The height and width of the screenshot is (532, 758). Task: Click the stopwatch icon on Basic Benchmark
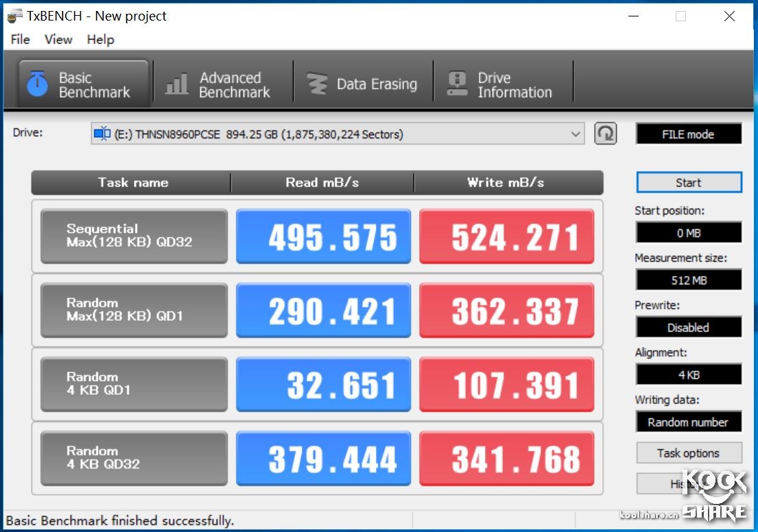37,84
